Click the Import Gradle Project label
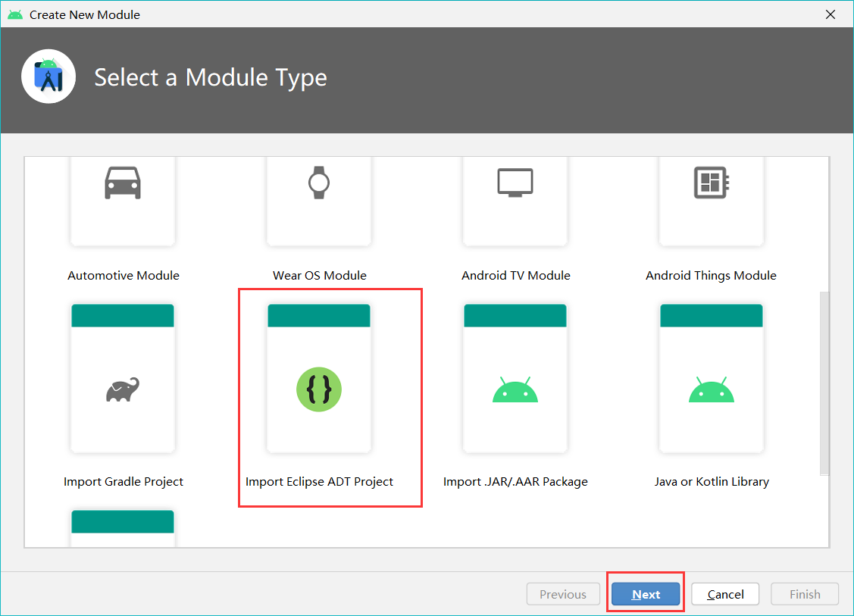Image resolution: width=854 pixels, height=616 pixels. [123, 481]
